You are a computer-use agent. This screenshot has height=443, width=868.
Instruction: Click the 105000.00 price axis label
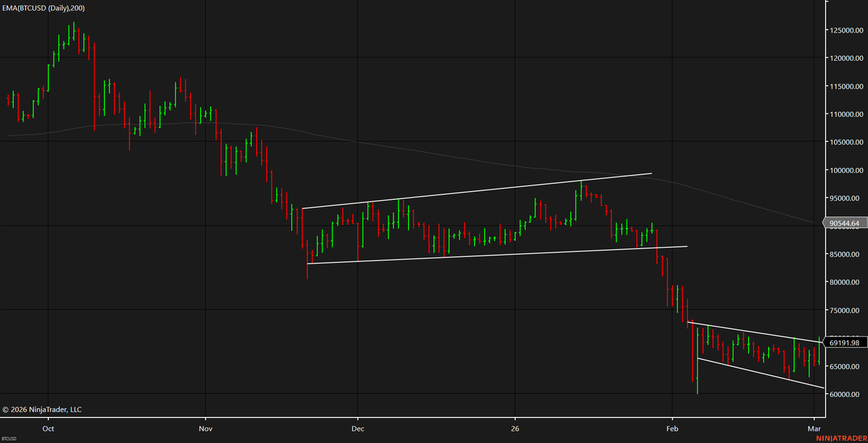846,142
